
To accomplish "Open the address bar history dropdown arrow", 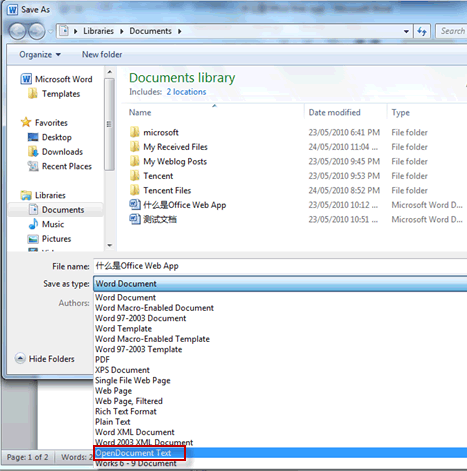I will click(406, 31).
